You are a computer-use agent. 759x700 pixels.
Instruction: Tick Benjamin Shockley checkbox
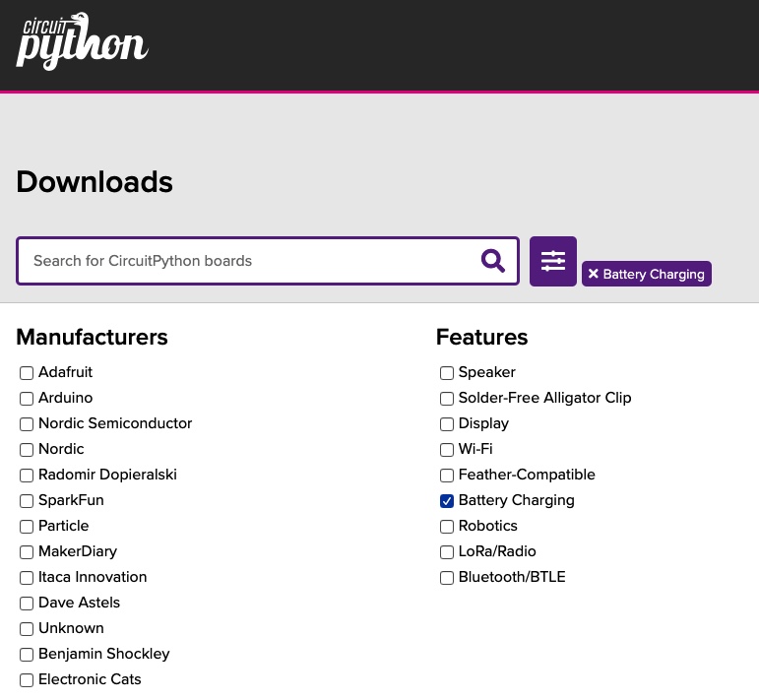(x=27, y=655)
